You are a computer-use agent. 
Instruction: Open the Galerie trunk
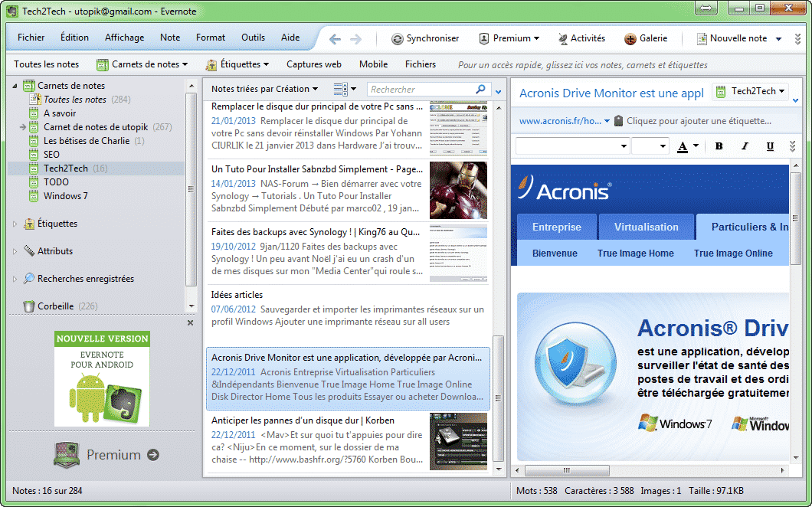tap(646, 38)
